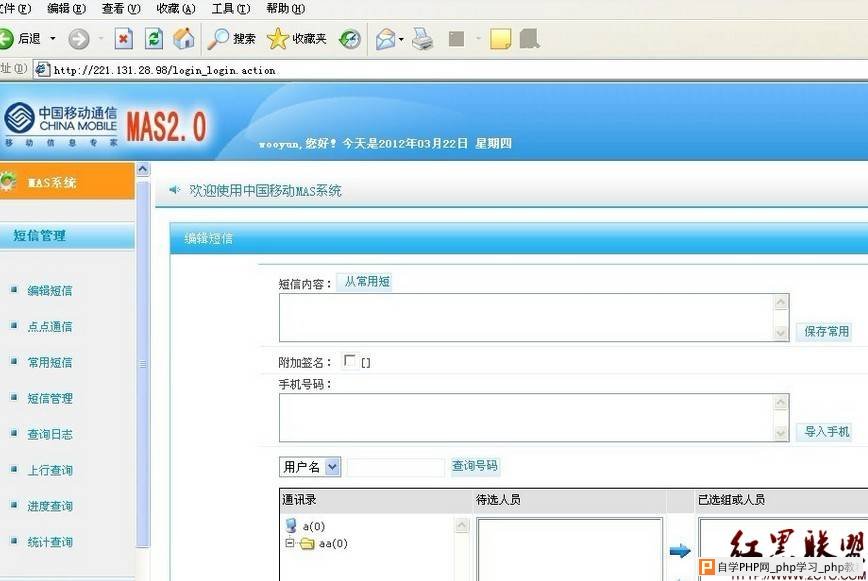Click the 从常用短 button
Image resolution: width=868 pixels, height=581 pixels.
click(366, 282)
